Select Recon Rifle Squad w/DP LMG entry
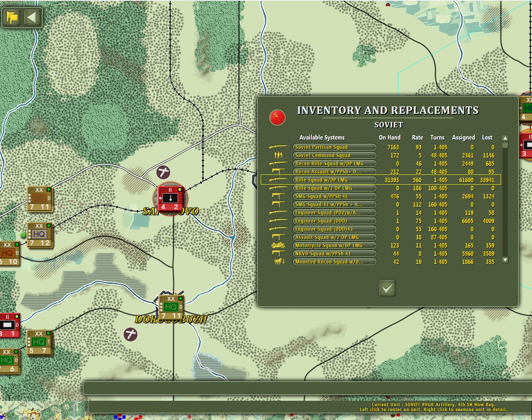 [334, 164]
